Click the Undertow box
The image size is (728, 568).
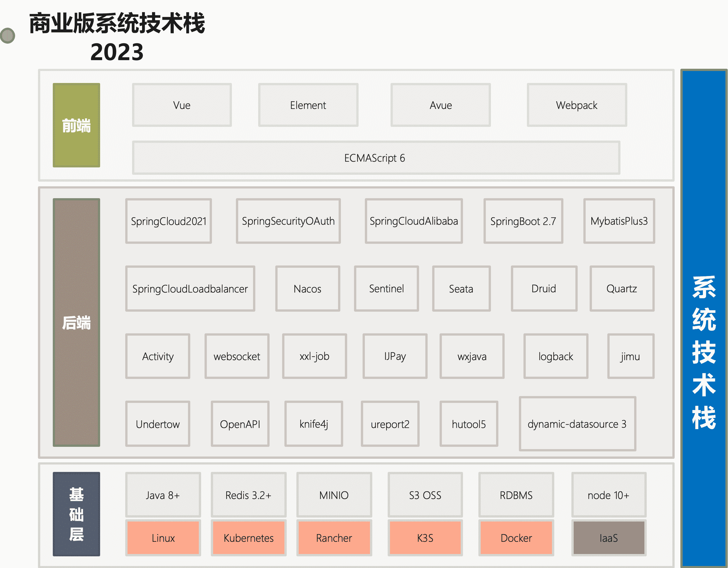(x=158, y=424)
